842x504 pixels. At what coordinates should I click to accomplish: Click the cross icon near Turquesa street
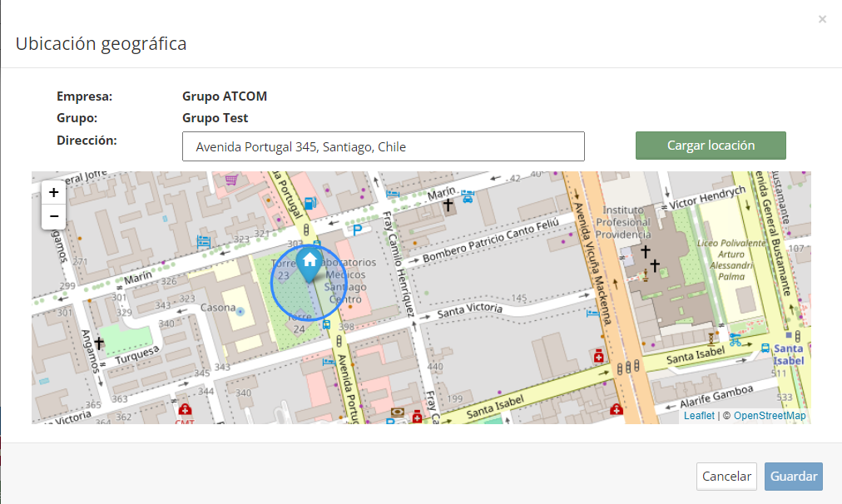[99, 343]
